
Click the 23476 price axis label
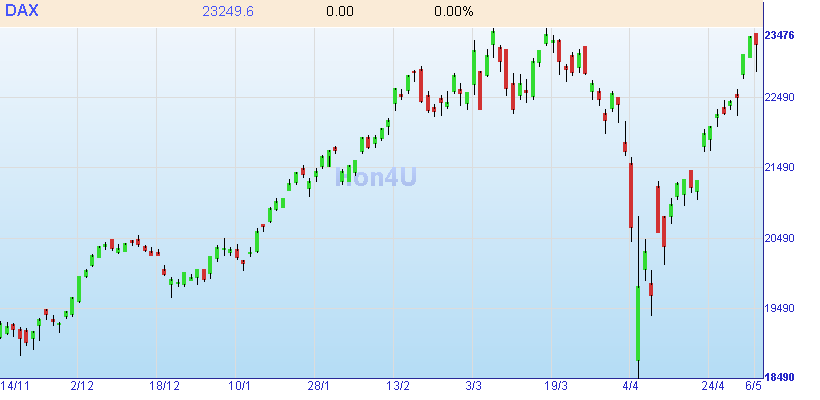pos(780,35)
